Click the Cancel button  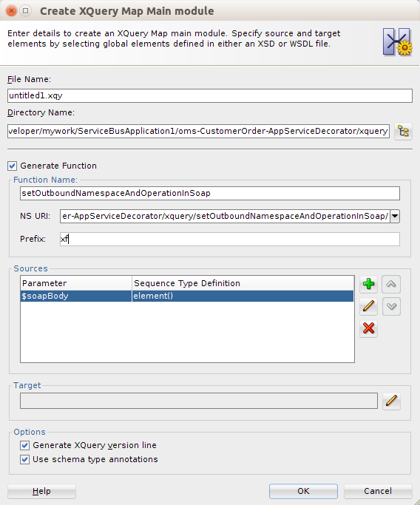point(378,491)
